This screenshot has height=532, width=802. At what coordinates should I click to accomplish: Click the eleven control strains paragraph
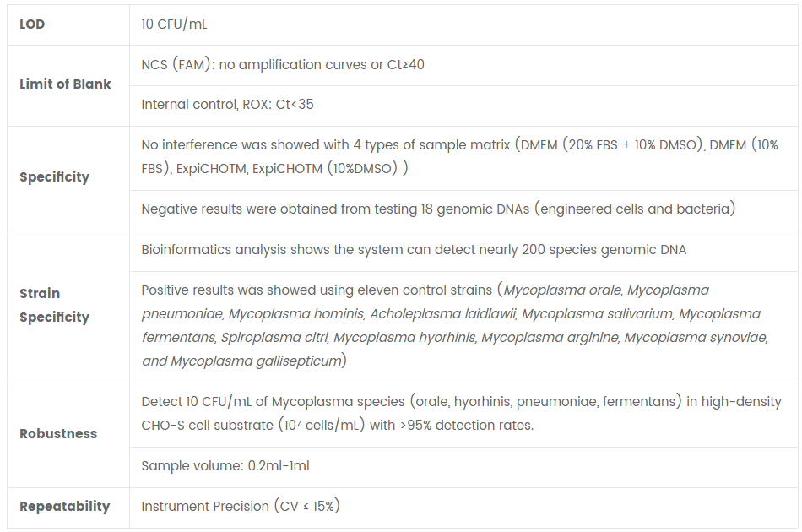click(455, 326)
